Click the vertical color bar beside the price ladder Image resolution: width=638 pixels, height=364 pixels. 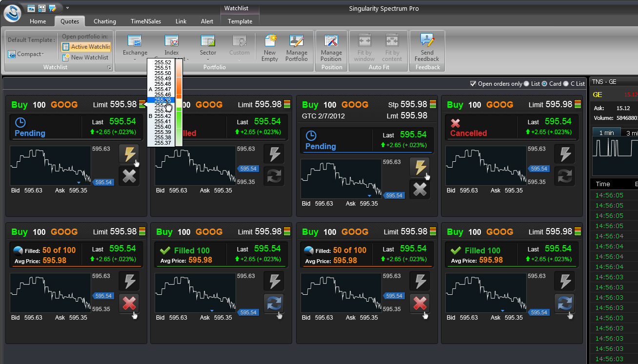(179, 103)
